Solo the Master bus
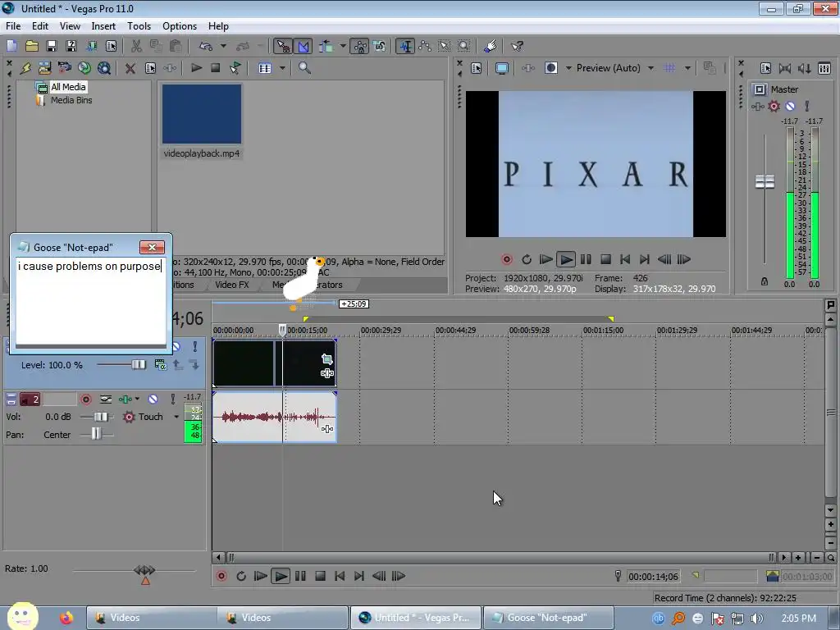The width and height of the screenshot is (840, 630). (x=807, y=106)
